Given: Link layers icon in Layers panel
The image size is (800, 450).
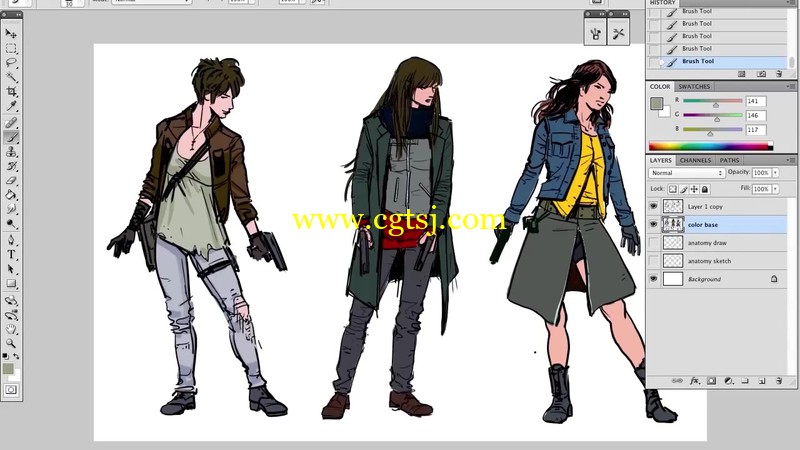Looking at the screenshot, I should (677, 381).
